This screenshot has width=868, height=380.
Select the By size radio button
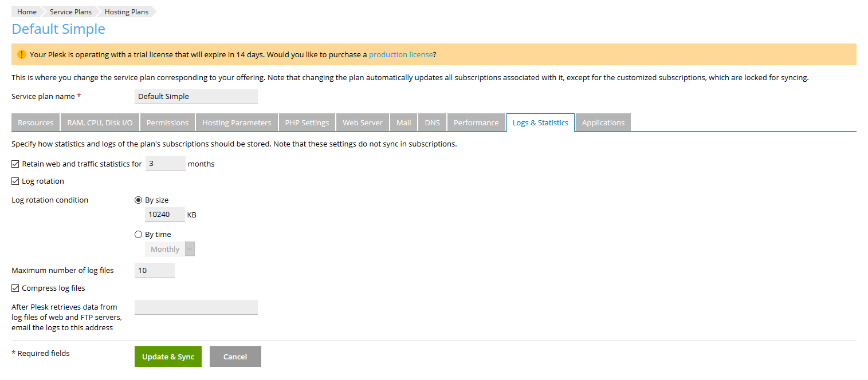pos(138,200)
